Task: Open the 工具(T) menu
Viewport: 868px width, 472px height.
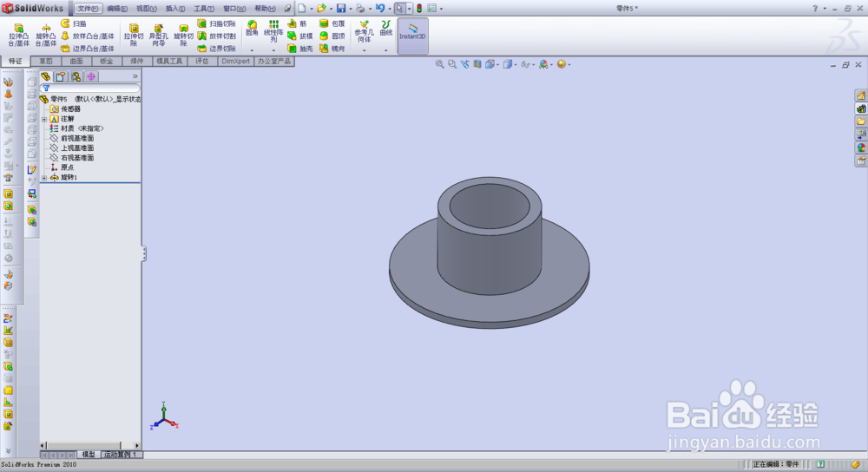Action: 204,9
